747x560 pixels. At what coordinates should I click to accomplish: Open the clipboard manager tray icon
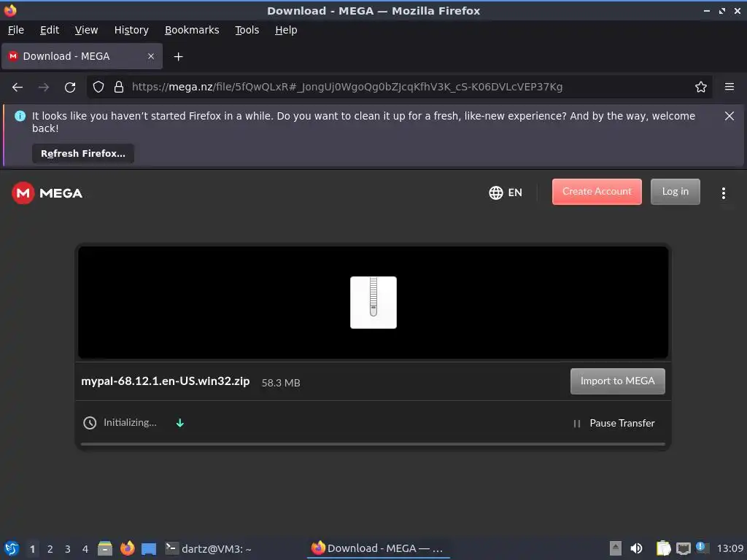[x=663, y=548]
